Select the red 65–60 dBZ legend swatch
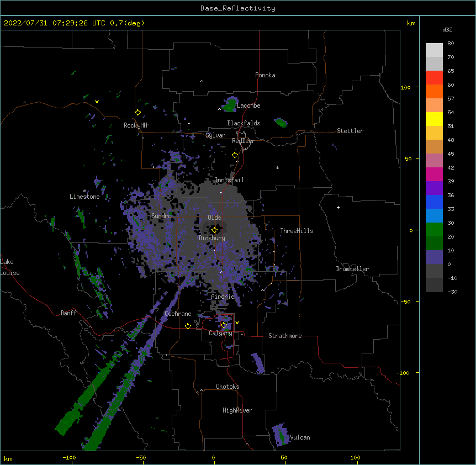 point(434,78)
